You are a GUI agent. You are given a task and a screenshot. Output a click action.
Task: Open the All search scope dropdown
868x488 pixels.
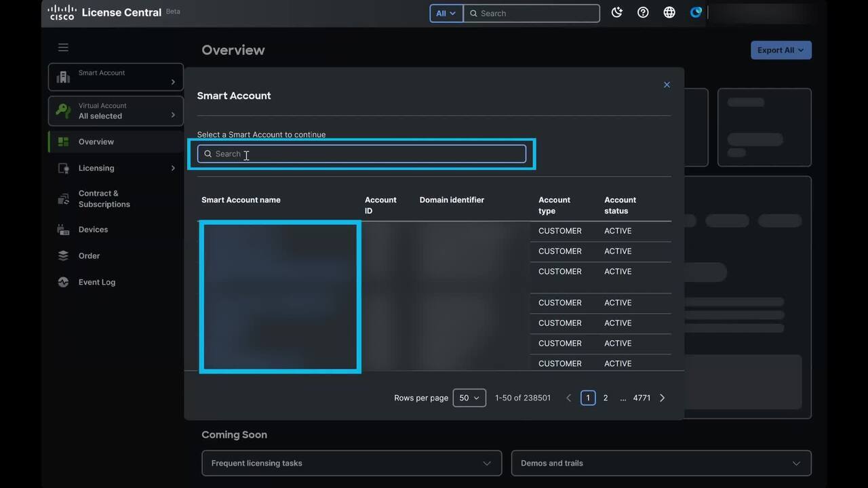446,14
